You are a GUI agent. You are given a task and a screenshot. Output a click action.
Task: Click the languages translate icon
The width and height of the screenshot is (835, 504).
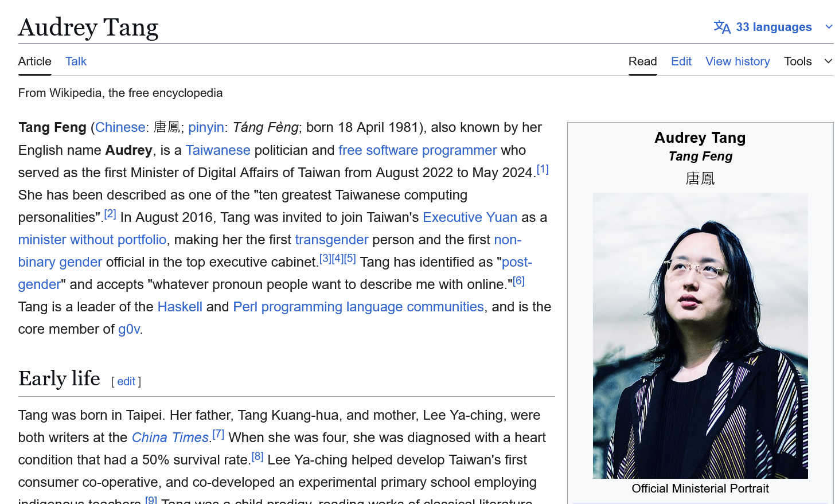pyautogui.click(x=722, y=27)
